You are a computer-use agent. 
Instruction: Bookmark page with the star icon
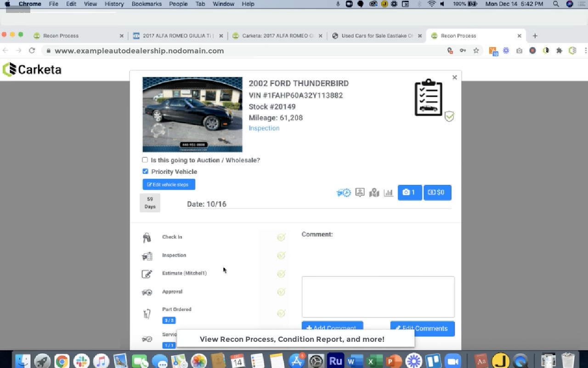pos(476,51)
